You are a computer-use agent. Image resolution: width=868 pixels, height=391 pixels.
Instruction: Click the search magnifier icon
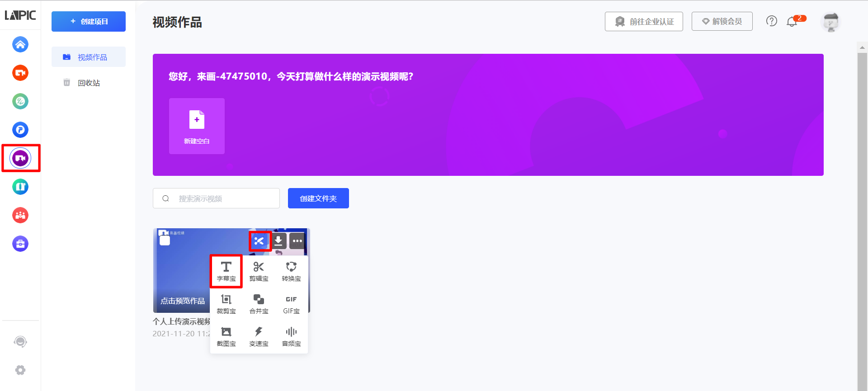165,198
